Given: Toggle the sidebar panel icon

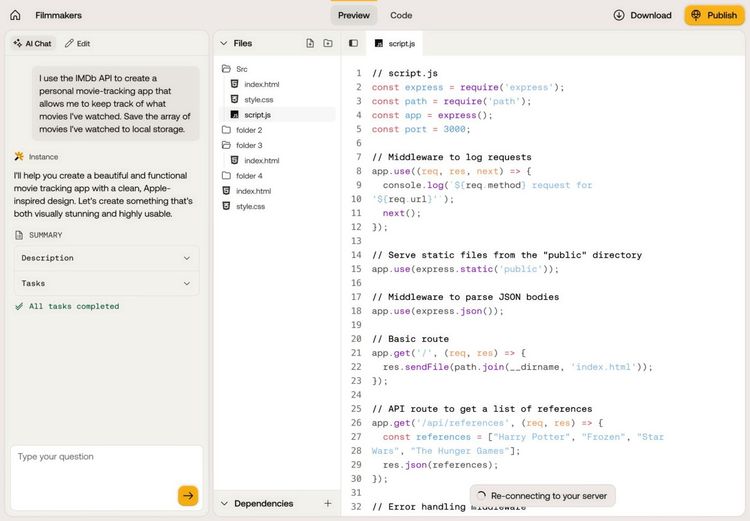Looking at the screenshot, I should (x=353, y=43).
